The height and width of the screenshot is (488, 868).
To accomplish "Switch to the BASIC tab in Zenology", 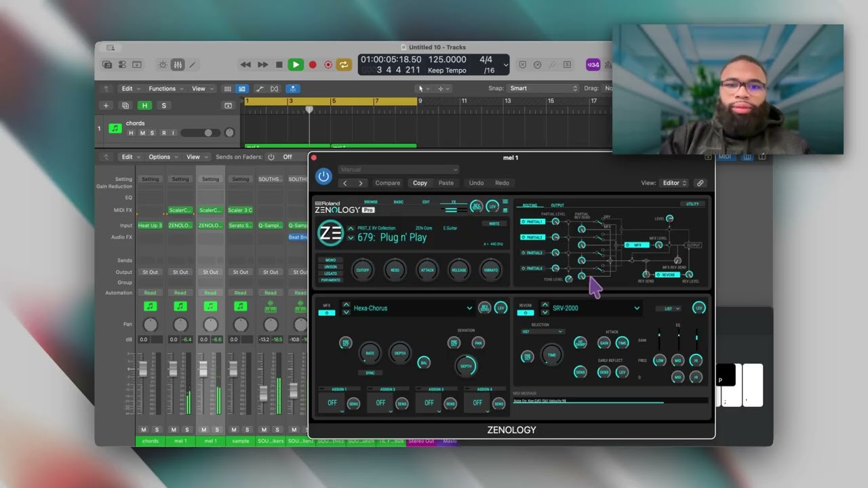I will tap(399, 202).
